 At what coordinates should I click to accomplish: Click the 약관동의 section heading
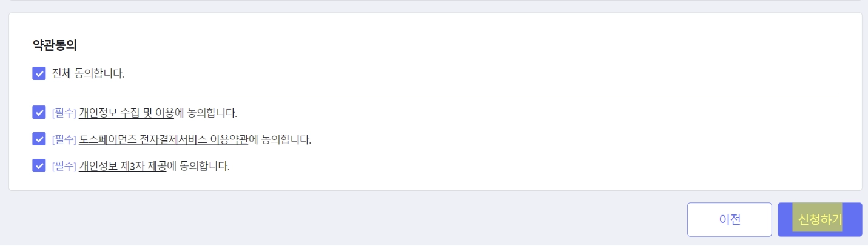55,45
